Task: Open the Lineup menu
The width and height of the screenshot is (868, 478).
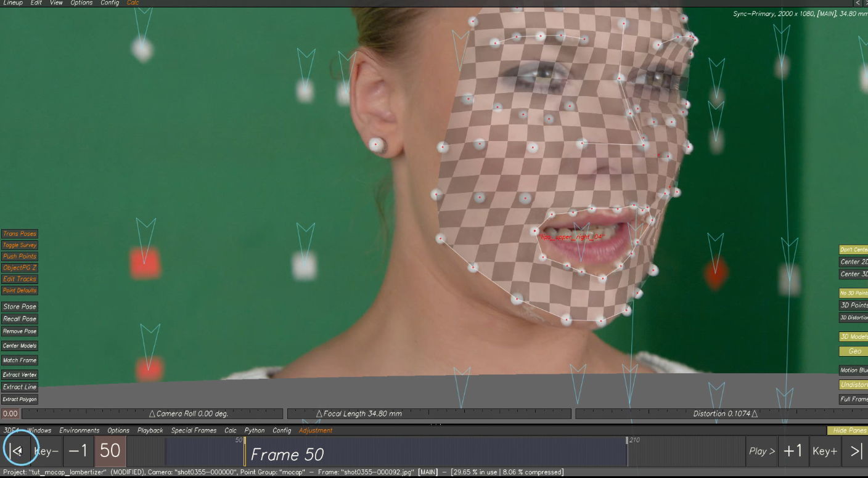Action: pos(13,3)
